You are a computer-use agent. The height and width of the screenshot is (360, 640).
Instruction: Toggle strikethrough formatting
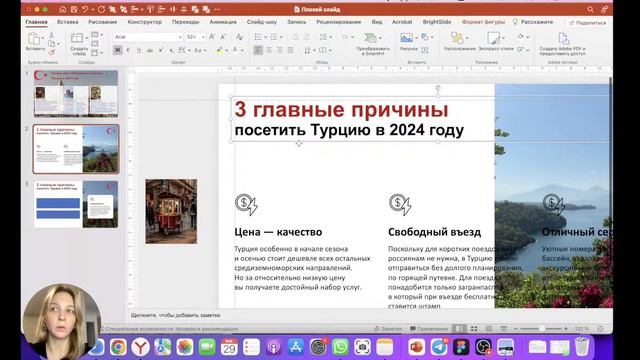pyautogui.click(x=150, y=50)
